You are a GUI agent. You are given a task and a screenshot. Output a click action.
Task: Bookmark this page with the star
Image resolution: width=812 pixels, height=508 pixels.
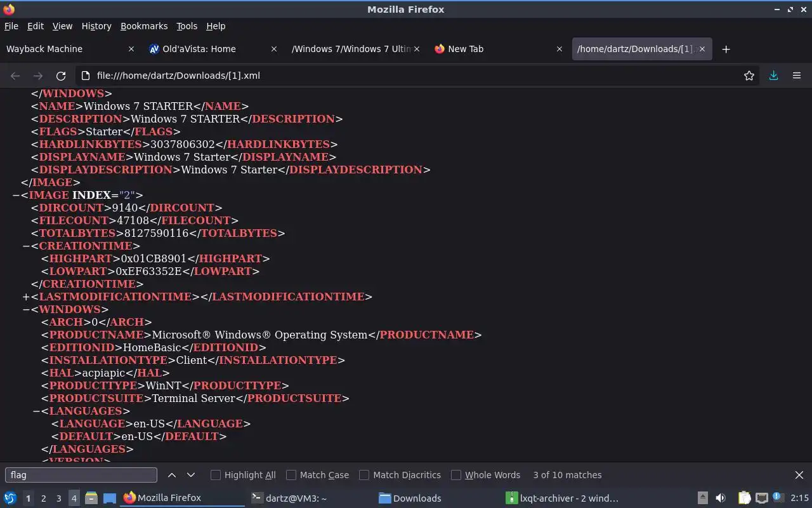[x=749, y=76]
